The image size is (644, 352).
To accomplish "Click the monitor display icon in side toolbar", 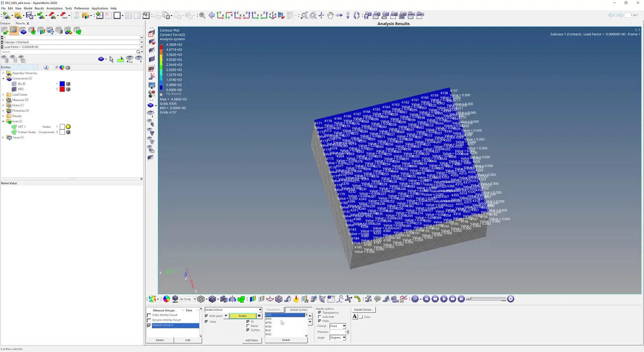I will point(151,84).
